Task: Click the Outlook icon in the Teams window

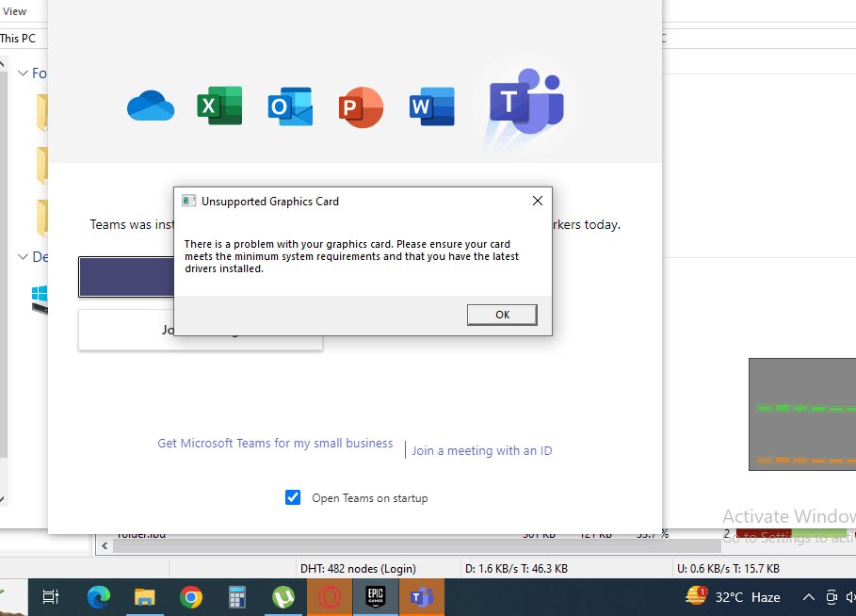Action: pyautogui.click(x=290, y=106)
